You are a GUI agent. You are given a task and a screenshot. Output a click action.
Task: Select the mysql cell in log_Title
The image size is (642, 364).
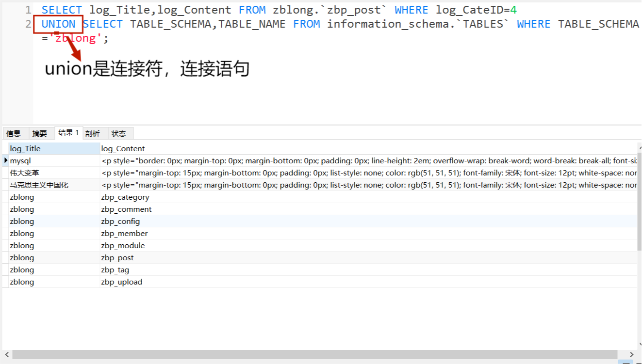pyautogui.click(x=54, y=160)
